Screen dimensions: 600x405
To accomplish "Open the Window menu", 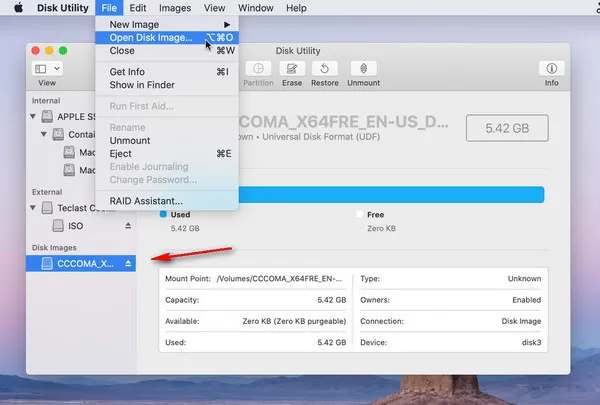I will [256, 8].
